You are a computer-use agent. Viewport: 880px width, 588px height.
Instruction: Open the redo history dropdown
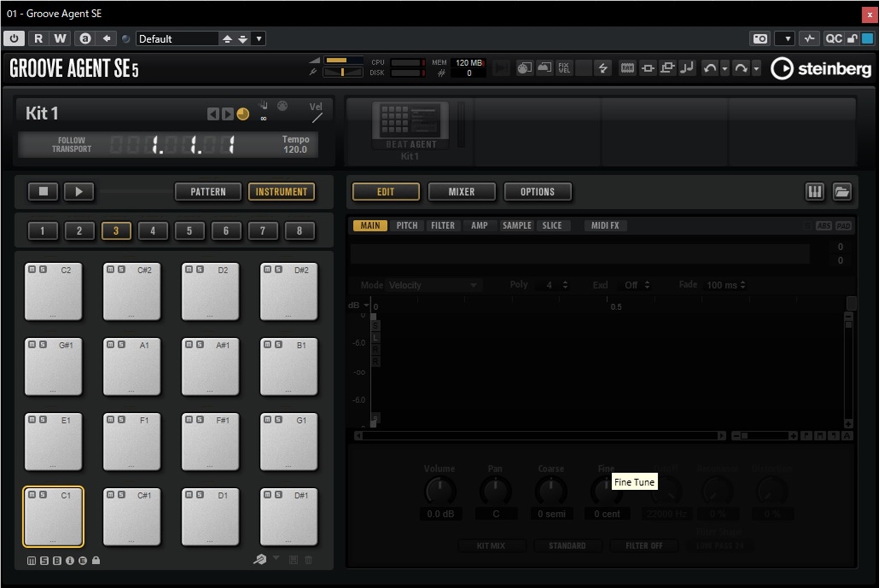756,69
